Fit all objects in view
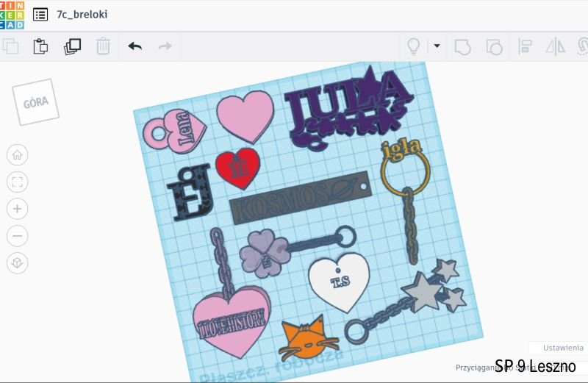588x383 pixels. tap(18, 182)
